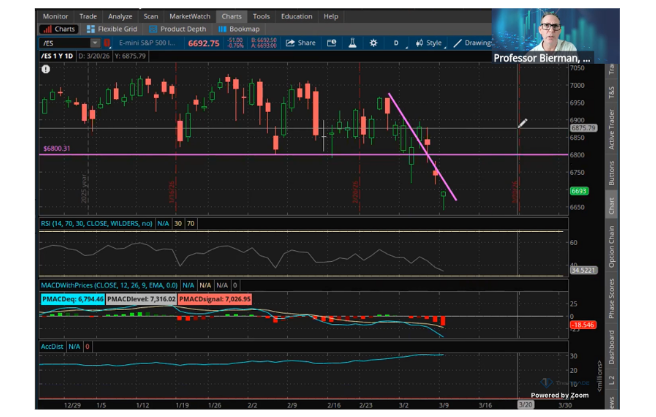
Task: Click the /ES symbol input field
Action: [x=65, y=43]
